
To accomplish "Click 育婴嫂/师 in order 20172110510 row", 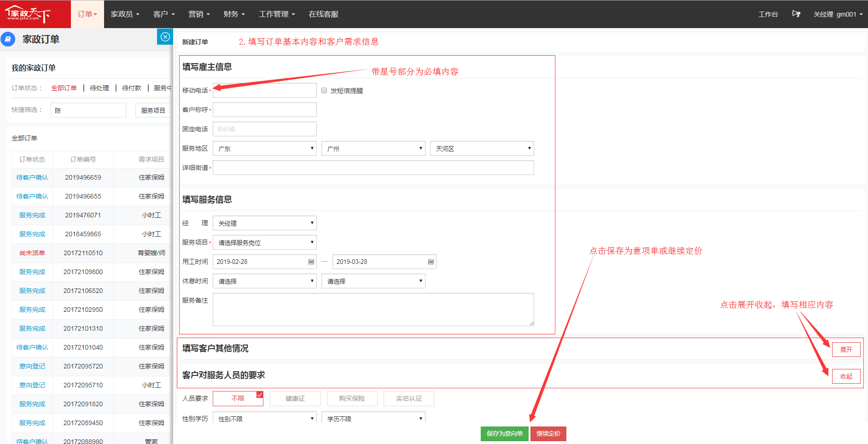I will [x=151, y=253].
